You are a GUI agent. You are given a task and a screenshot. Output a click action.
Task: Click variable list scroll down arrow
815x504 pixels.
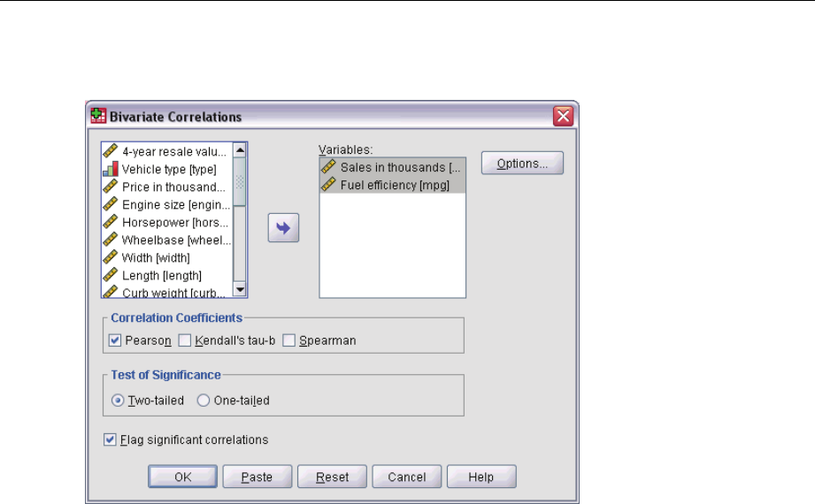(240, 289)
